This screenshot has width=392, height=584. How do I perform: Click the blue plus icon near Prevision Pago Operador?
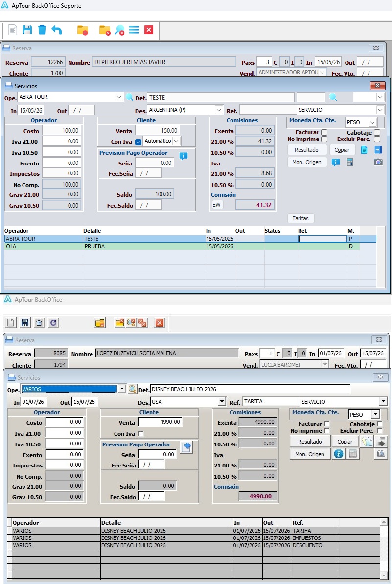click(x=187, y=446)
